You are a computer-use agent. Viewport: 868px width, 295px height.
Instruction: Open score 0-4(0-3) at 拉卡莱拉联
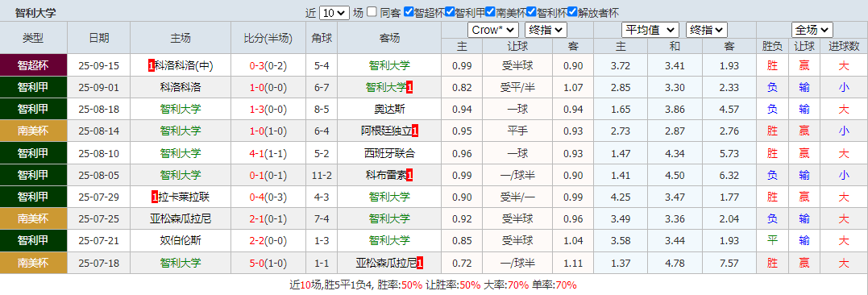(268, 197)
